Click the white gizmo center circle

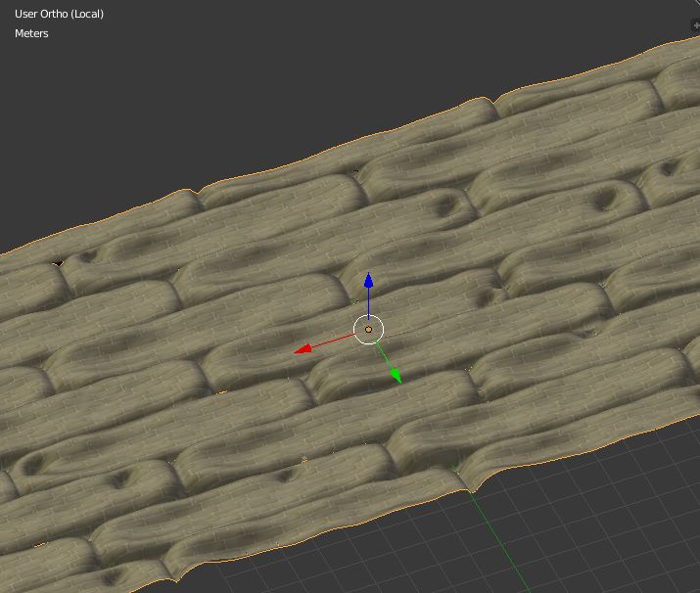(x=368, y=330)
